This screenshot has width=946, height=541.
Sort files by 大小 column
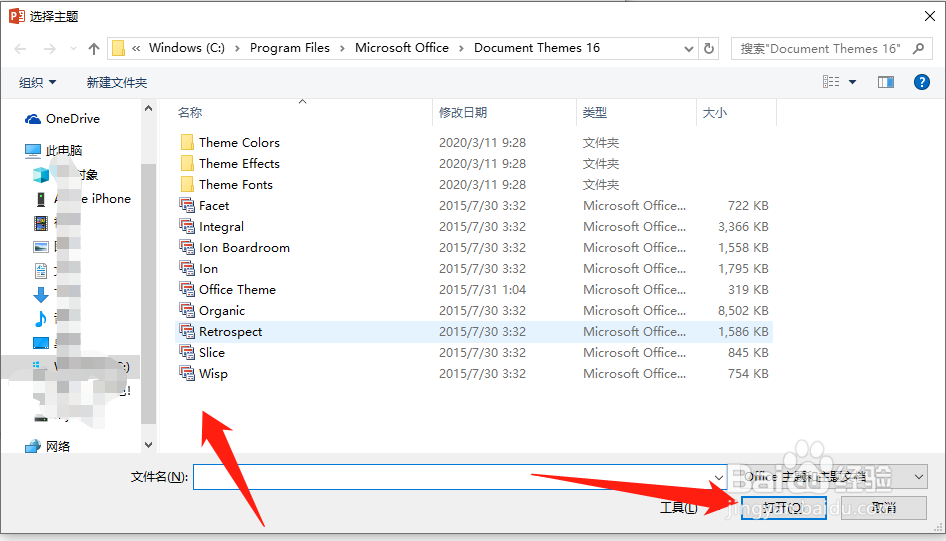[715, 112]
